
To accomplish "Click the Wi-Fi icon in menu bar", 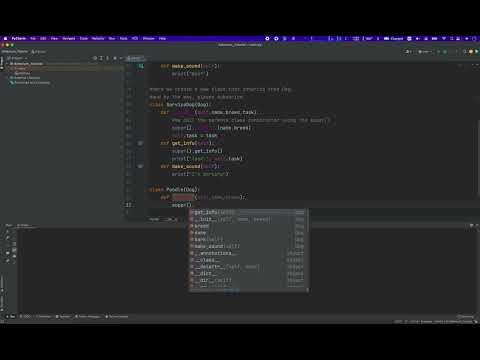I will 444,39.
